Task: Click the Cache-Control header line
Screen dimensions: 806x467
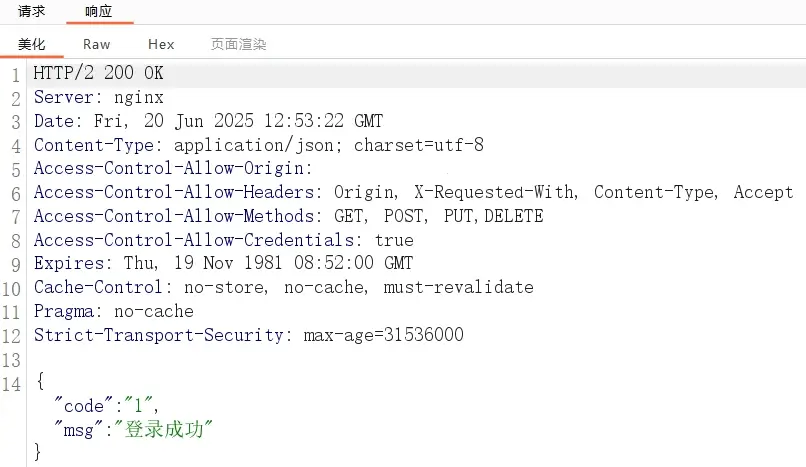Action: 284,287
